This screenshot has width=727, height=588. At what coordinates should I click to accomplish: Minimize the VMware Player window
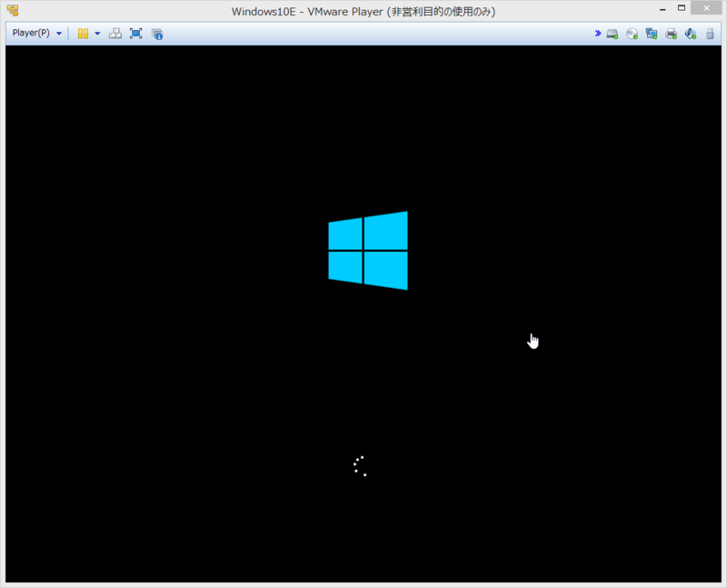coord(662,9)
